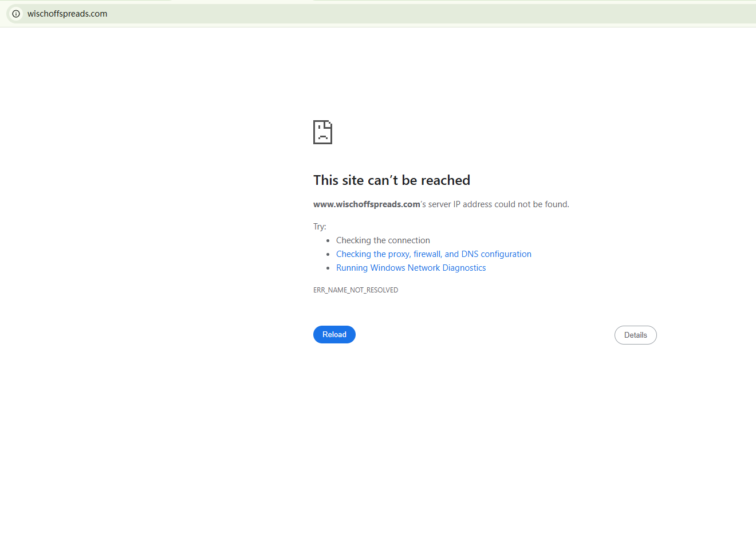
Task: Click the sad page error icon
Action: pos(322,132)
